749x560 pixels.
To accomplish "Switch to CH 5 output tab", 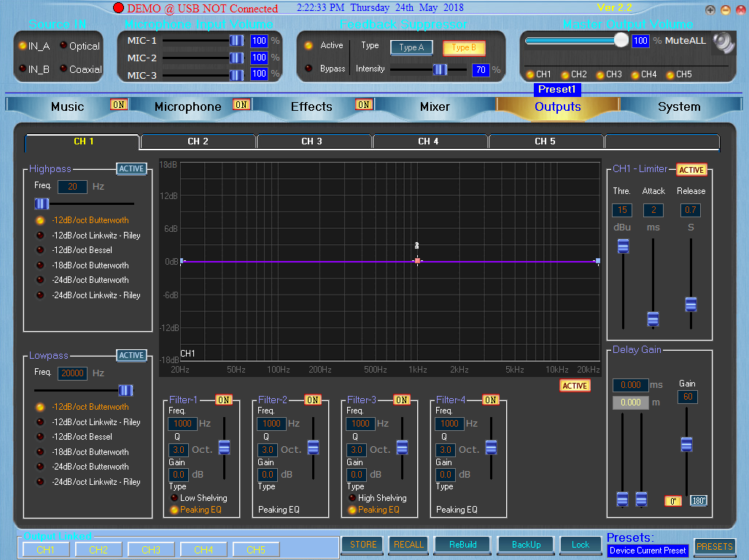I will pos(545,141).
